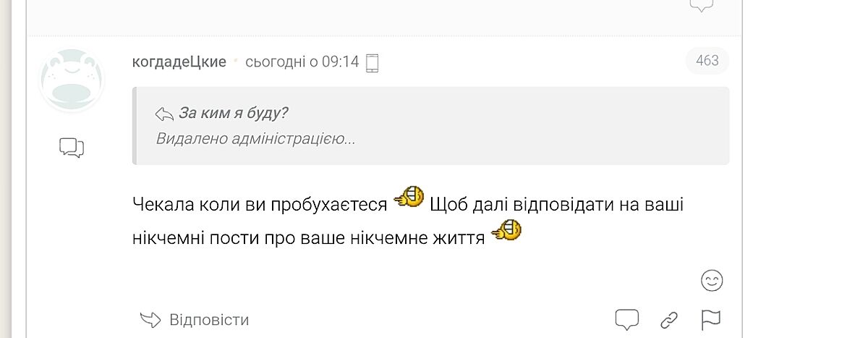
Task: Click the Відповісти reply button
Action: [208, 319]
